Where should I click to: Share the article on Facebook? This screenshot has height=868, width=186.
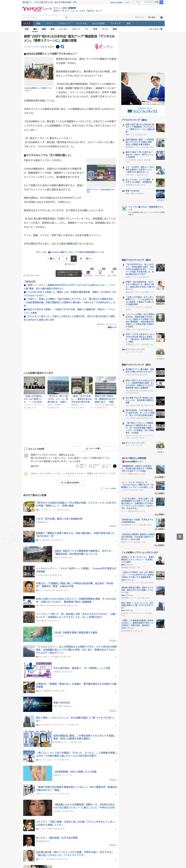pyautogui.click(x=62, y=47)
